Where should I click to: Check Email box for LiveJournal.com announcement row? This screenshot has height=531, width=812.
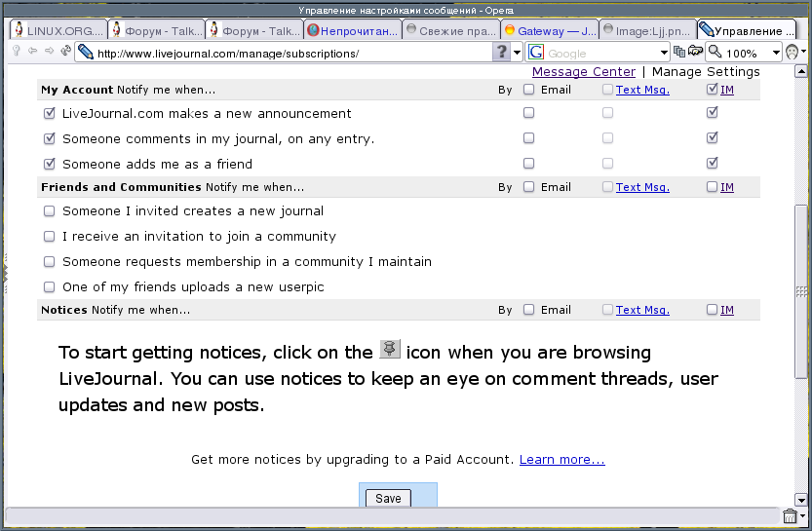pos(528,114)
